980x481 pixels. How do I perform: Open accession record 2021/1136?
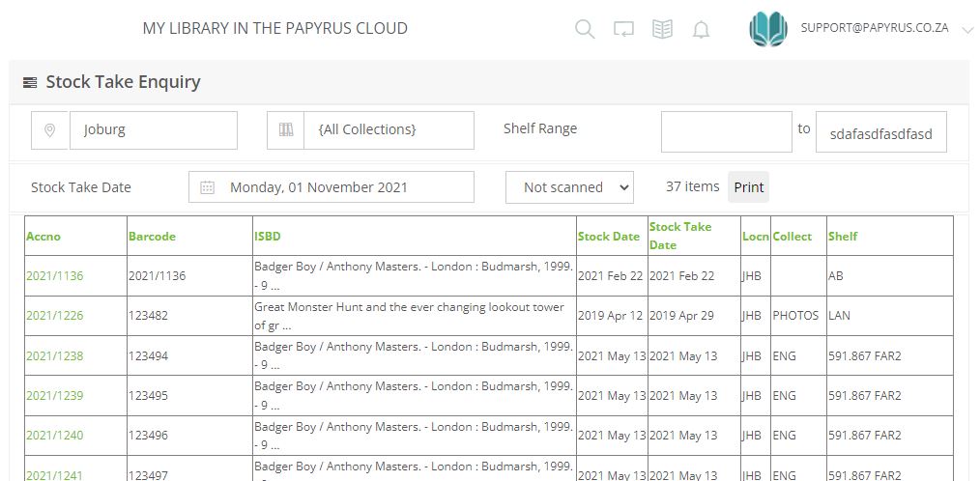click(55, 275)
